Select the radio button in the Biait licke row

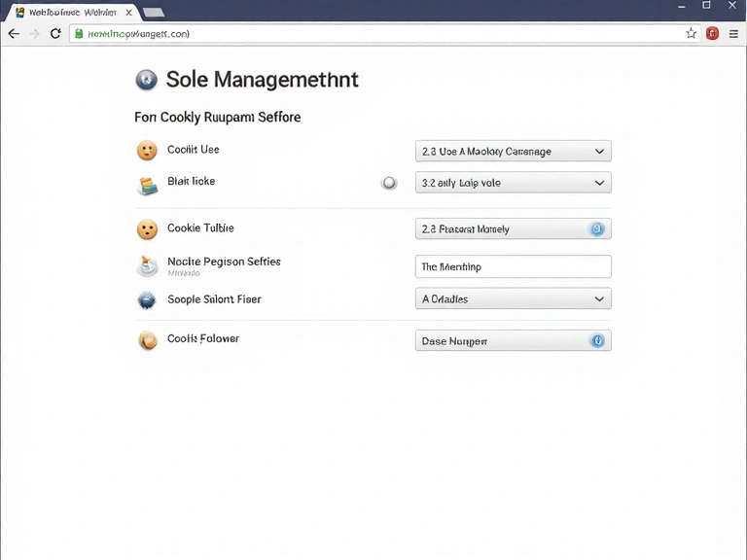pyautogui.click(x=389, y=183)
